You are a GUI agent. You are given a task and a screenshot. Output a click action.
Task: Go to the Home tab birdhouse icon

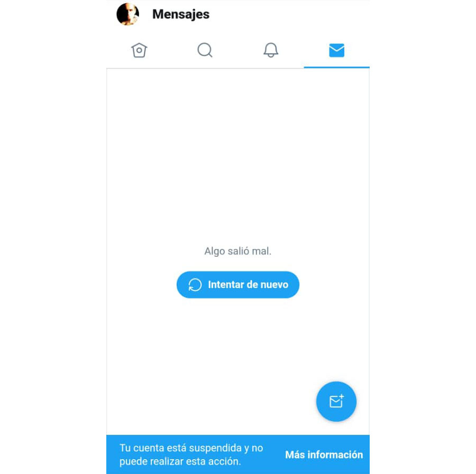[x=139, y=50]
